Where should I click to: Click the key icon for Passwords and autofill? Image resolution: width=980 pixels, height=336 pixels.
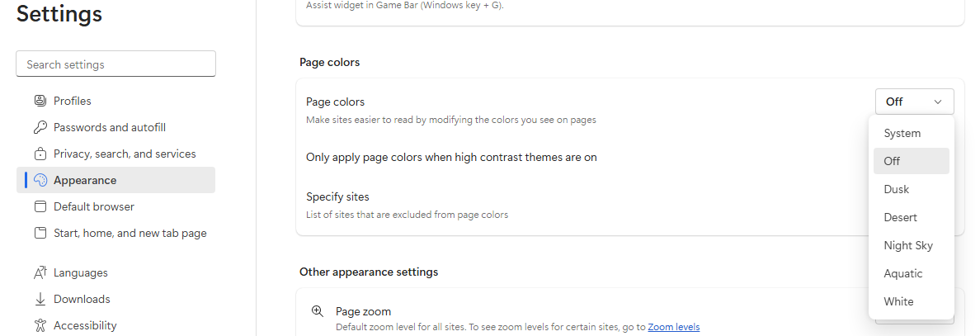(x=40, y=127)
